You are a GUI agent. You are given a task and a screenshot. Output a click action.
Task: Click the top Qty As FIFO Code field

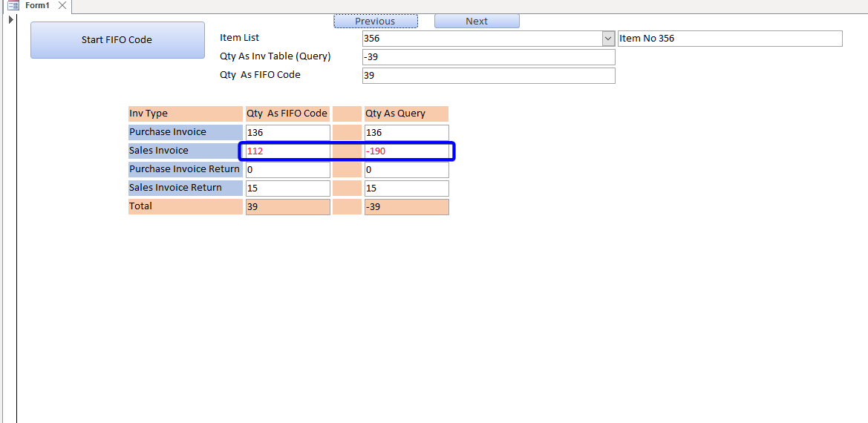pos(489,76)
